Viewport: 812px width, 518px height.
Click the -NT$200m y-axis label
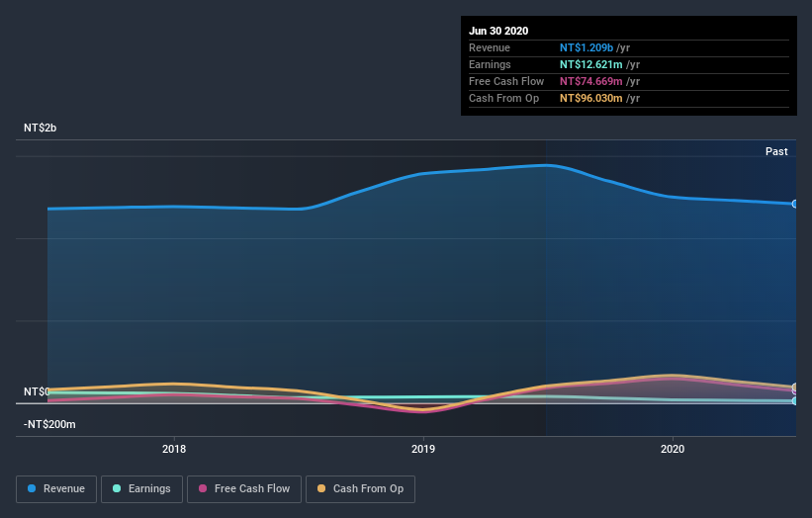pyautogui.click(x=49, y=424)
